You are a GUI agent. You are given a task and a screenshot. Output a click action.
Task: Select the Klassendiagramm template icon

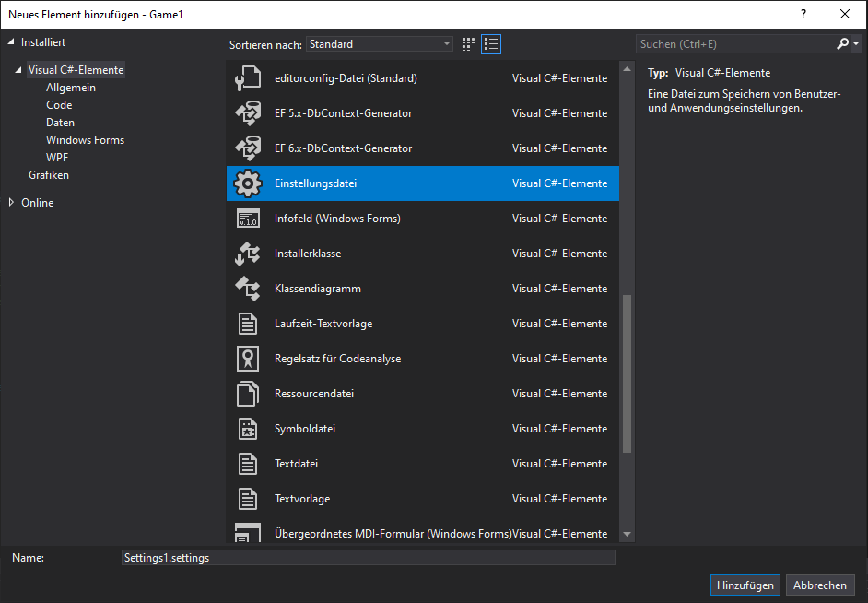(x=248, y=289)
